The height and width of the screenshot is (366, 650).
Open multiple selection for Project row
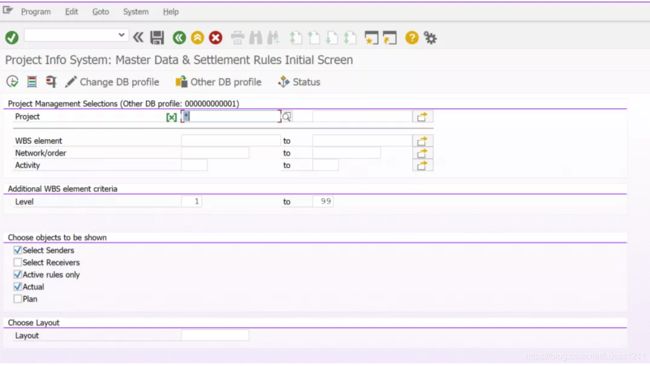[x=422, y=117]
